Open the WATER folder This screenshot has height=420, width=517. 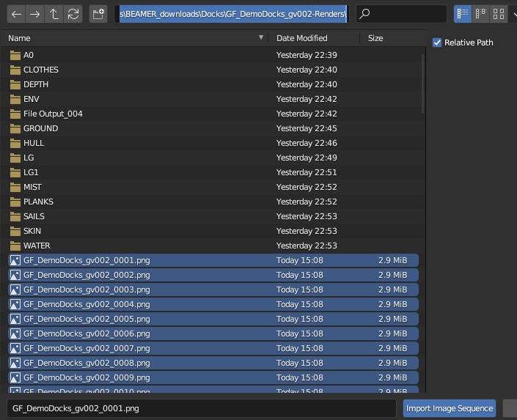click(x=213, y=246)
